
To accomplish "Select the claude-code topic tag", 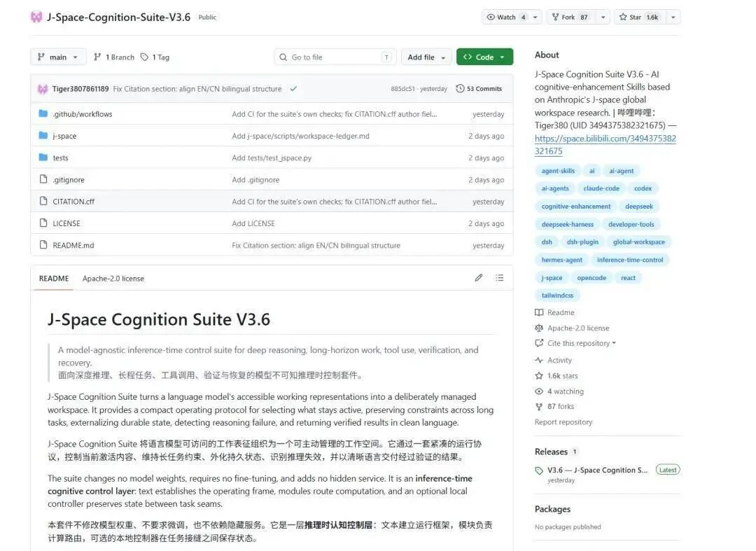I will click(x=601, y=188).
